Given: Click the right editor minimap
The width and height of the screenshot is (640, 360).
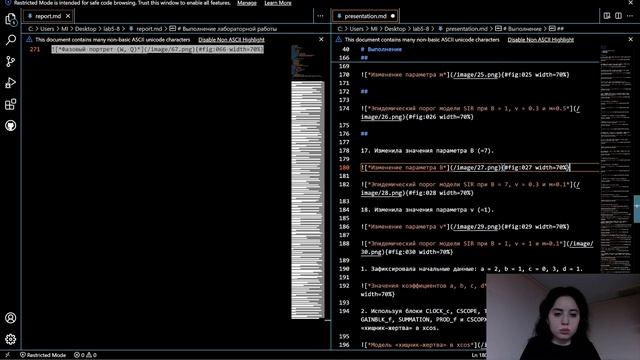Looking at the screenshot, I should click(616, 159).
